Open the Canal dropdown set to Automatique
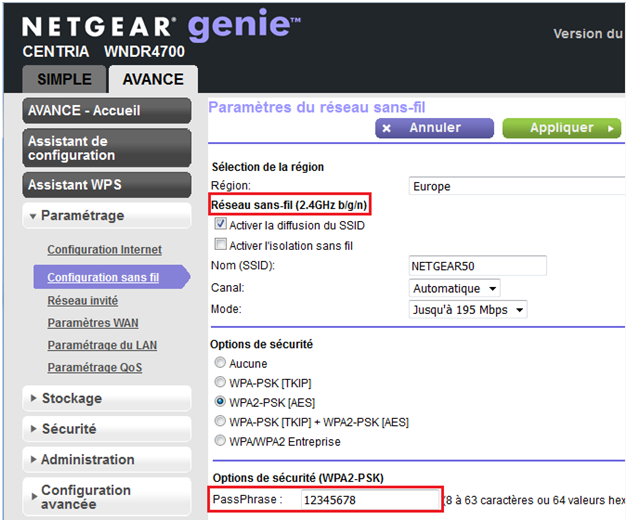This screenshot has height=522, width=628. pyautogui.click(x=454, y=288)
